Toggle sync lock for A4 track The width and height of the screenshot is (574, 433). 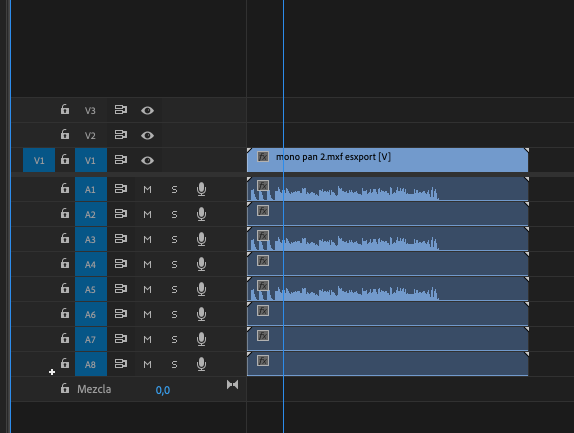pos(121,264)
